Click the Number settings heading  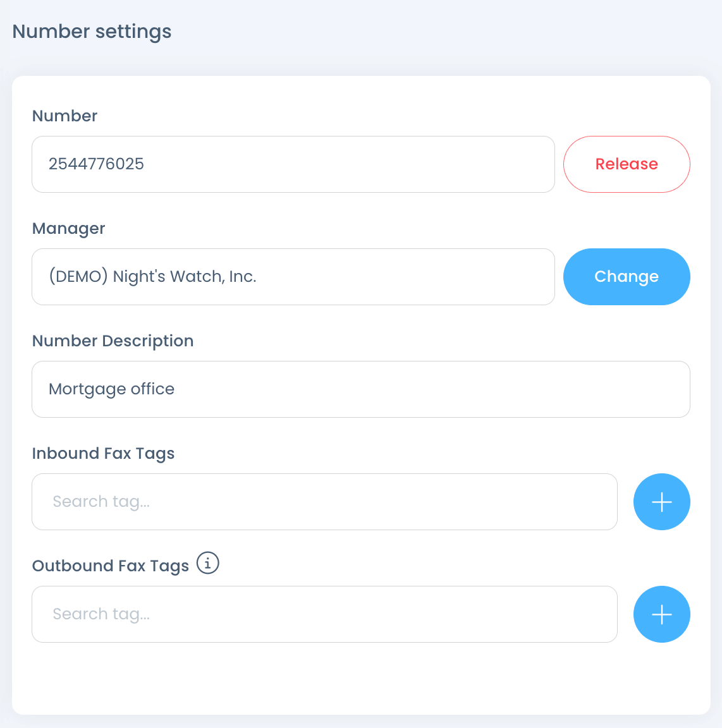point(92,32)
